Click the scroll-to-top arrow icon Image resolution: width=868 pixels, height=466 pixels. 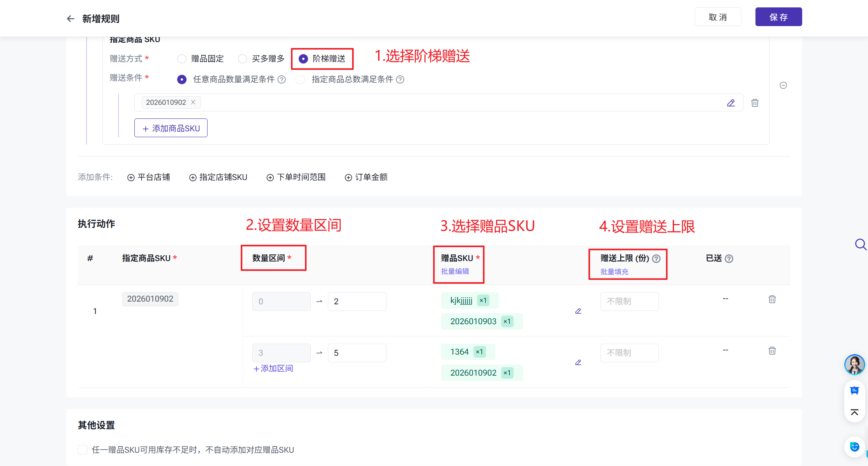click(854, 412)
